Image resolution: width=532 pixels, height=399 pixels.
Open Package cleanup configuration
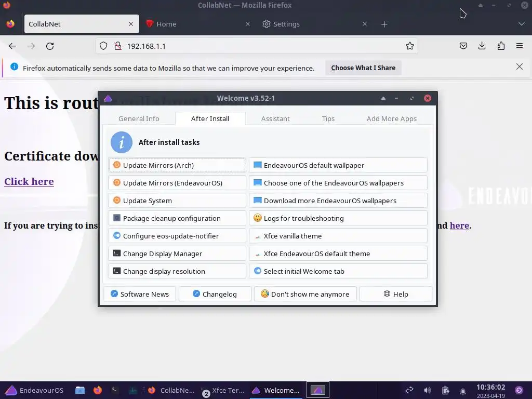pyautogui.click(x=177, y=218)
